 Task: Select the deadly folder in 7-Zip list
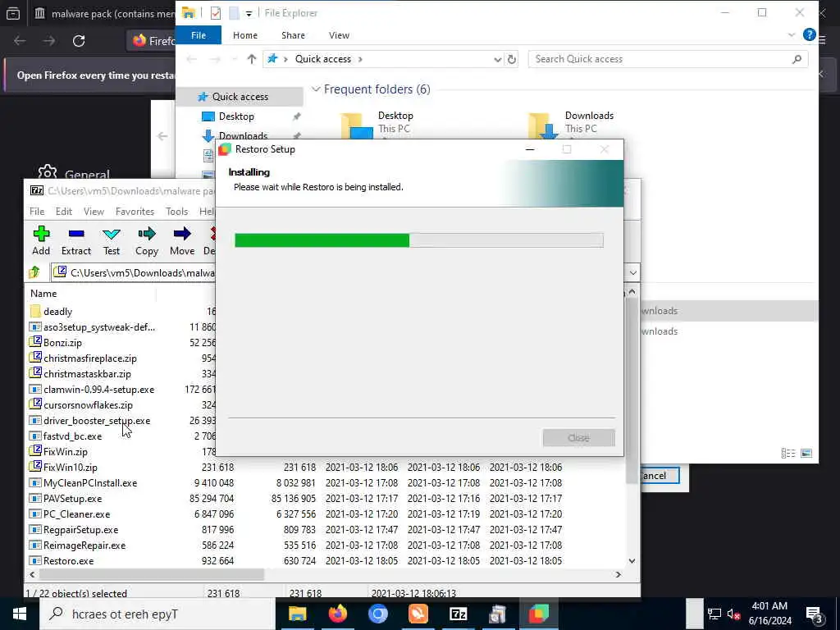[58, 311]
